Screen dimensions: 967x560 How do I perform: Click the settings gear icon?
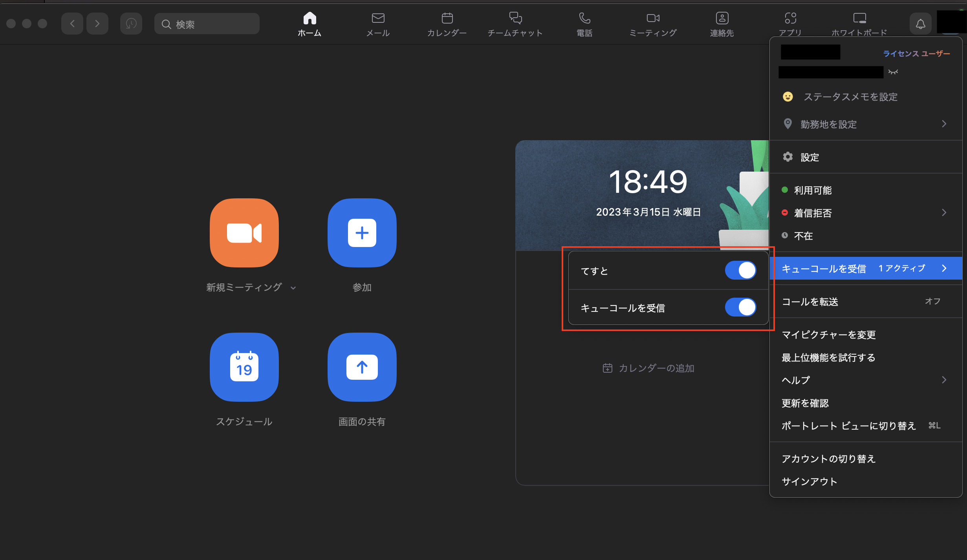(x=788, y=157)
